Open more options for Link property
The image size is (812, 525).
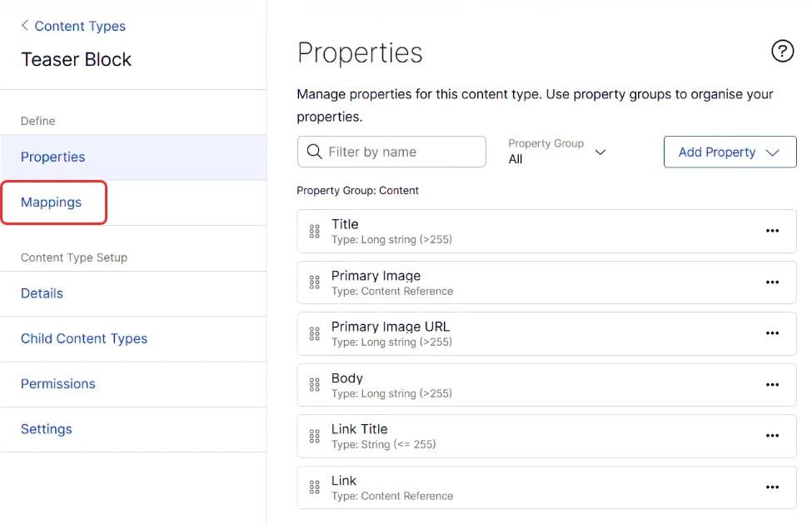(x=772, y=487)
